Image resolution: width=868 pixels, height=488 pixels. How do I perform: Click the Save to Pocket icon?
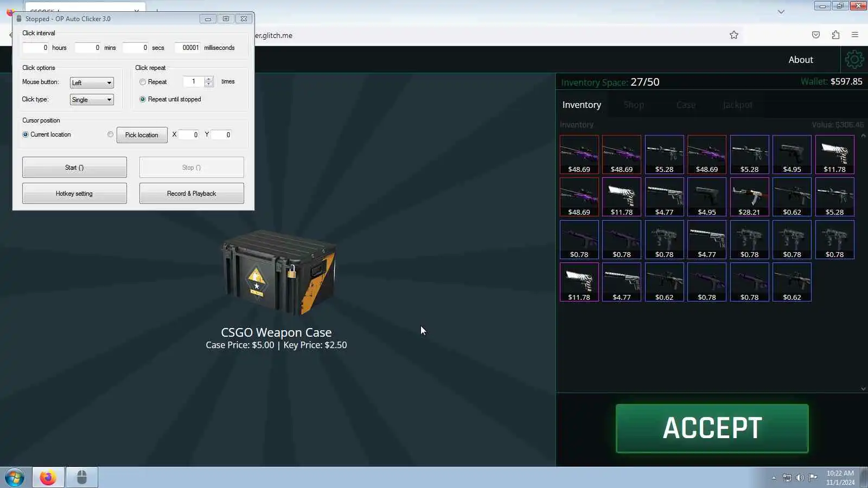point(816,35)
